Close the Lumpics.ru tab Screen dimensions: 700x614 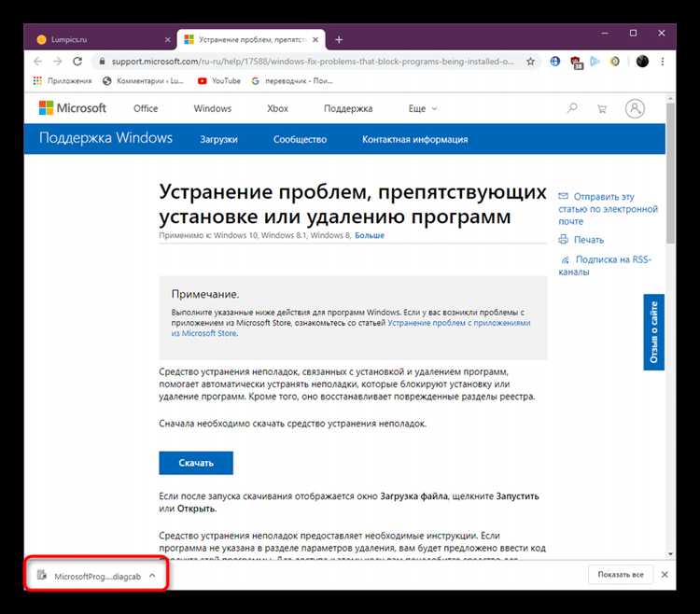coord(168,40)
